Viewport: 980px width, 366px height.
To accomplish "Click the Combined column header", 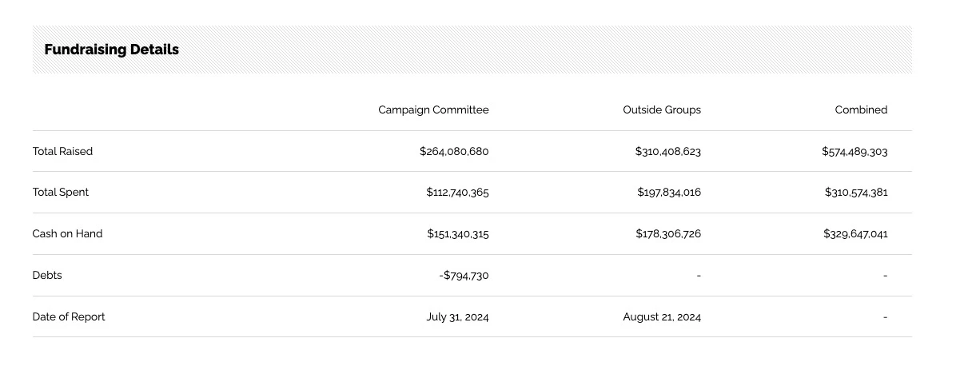I will (861, 110).
